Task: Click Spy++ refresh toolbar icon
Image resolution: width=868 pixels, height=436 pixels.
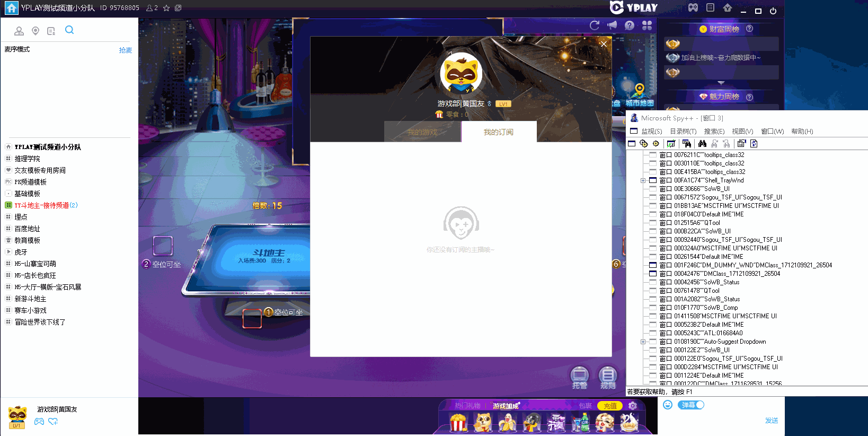Action: tap(754, 144)
